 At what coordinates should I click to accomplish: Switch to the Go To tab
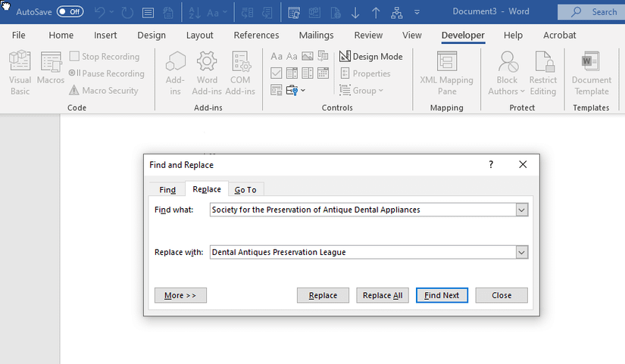[x=245, y=190]
